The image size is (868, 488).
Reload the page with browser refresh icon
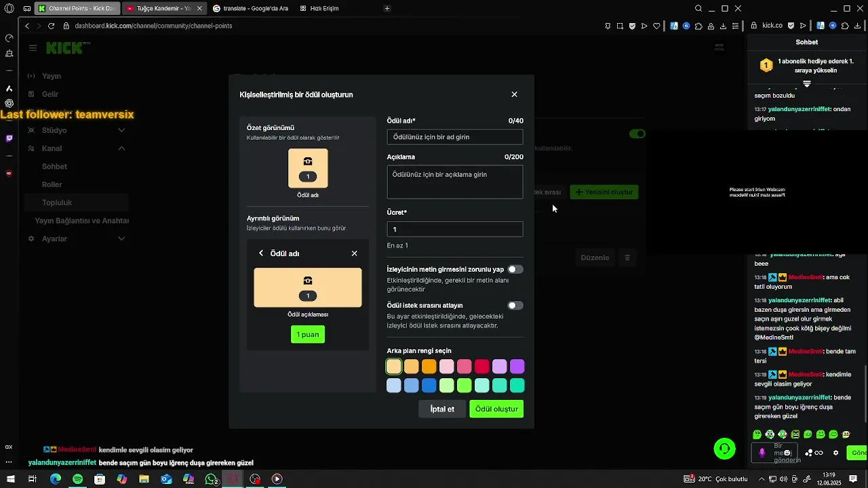click(51, 26)
